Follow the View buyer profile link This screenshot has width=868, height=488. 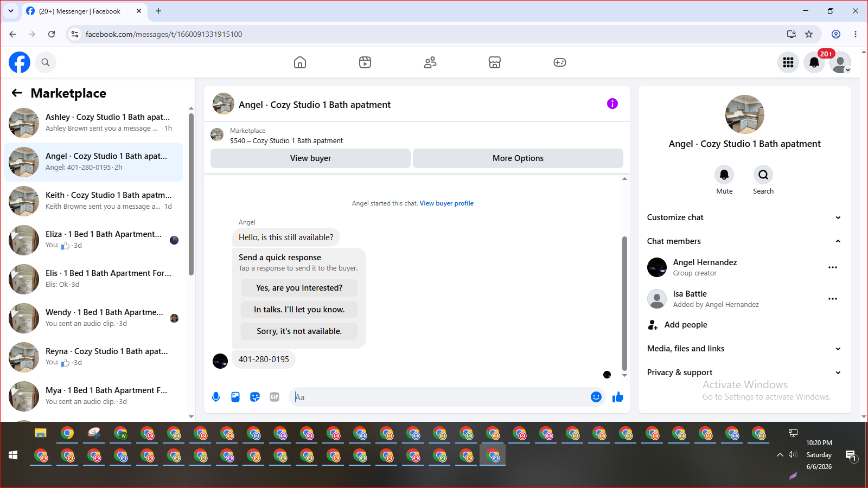click(x=446, y=203)
